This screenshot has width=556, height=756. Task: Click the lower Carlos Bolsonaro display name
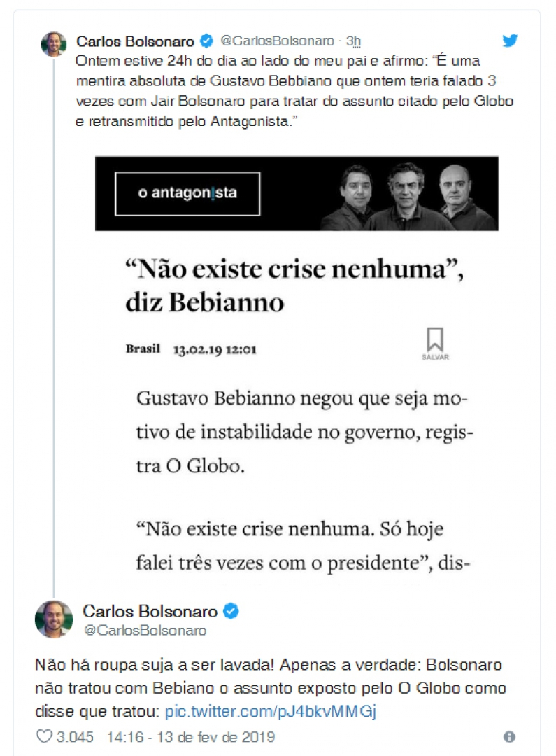[x=150, y=611]
